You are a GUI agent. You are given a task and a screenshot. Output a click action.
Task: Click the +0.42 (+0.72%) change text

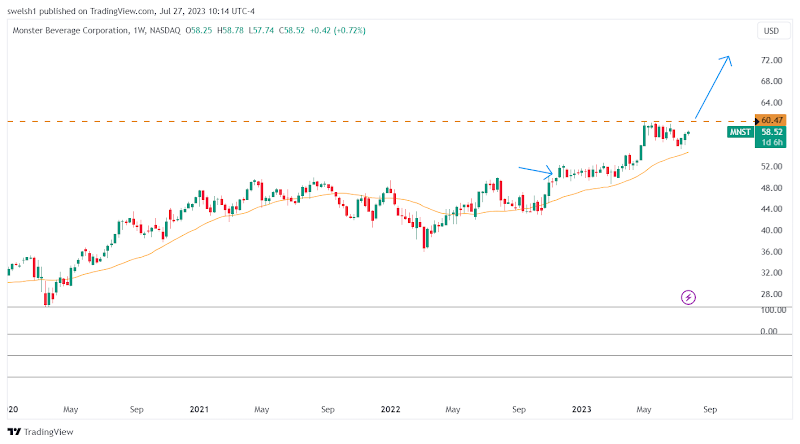click(x=338, y=30)
